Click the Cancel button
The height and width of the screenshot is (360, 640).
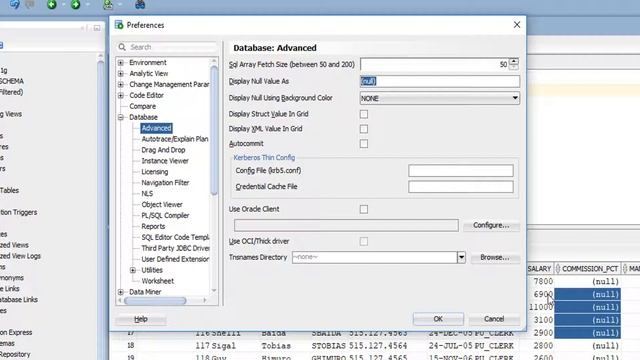[494, 319]
